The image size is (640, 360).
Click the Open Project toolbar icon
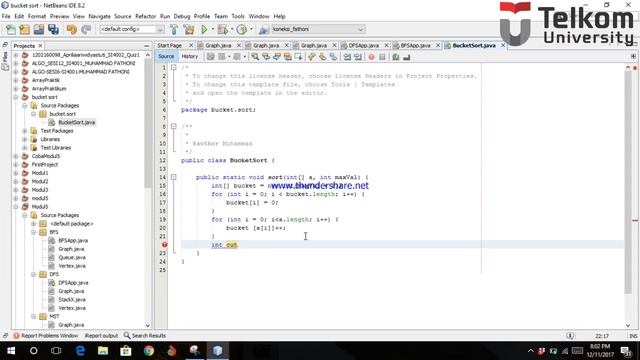pyautogui.click(x=39, y=29)
